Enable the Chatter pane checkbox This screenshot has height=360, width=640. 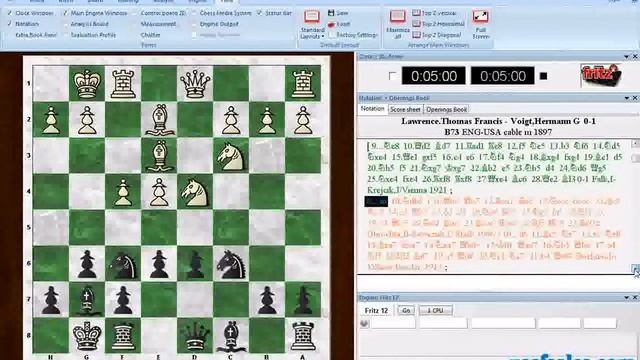tap(136, 35)
